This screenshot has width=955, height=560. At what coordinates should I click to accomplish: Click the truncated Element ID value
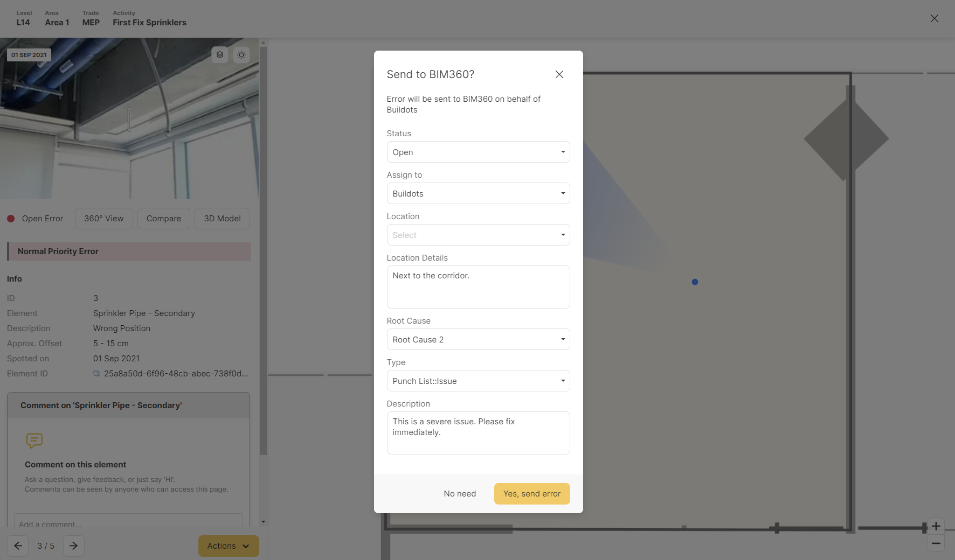coord(176,374)
